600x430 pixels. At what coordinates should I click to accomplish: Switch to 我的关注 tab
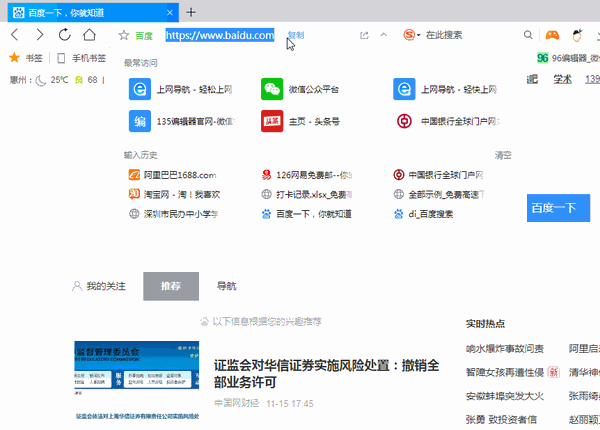coord(99,286)
